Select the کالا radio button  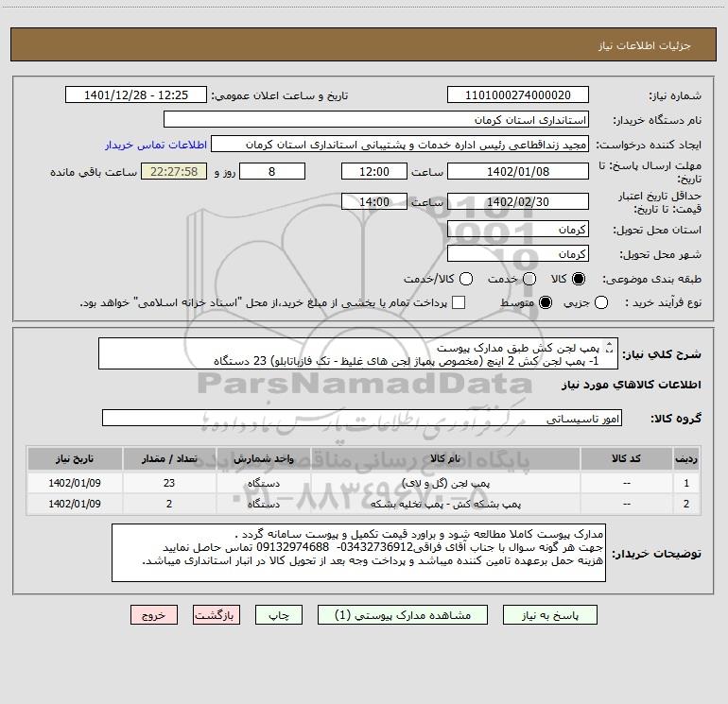[579, 279]
